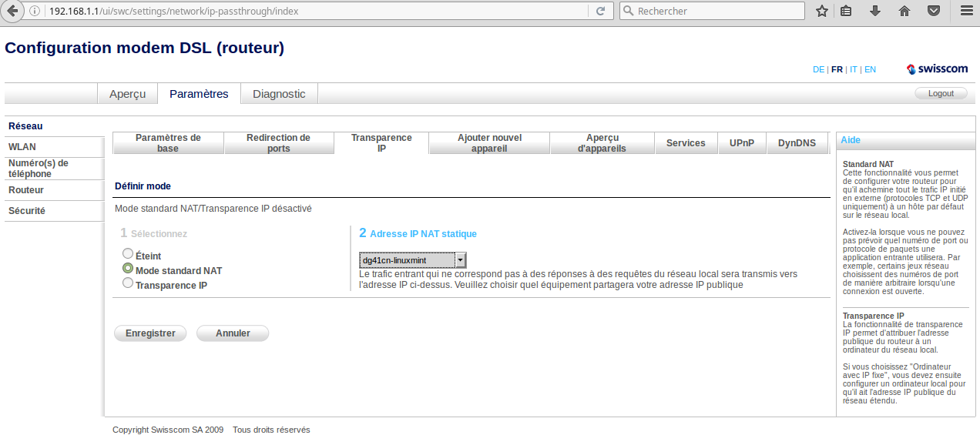Go back with the browser back arrow

pos(12,11)
